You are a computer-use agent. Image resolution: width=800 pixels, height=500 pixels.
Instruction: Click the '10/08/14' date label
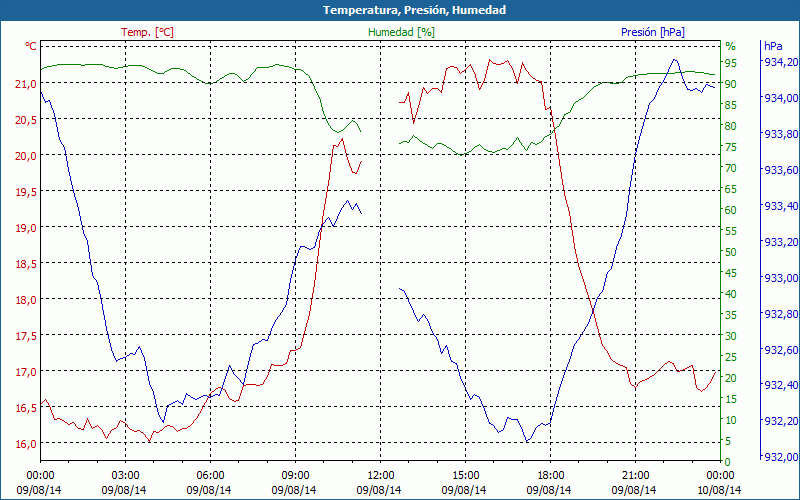pyautogui.click(x=719, y=490)
